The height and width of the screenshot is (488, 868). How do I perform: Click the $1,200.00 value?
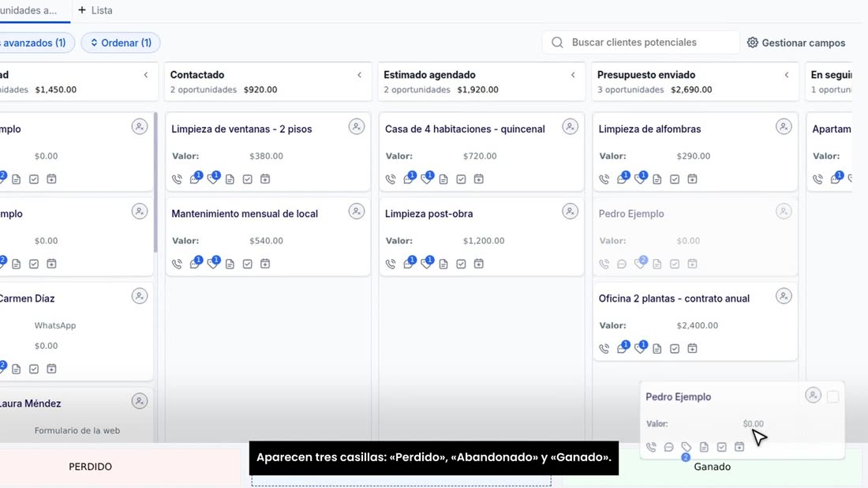[x=483, y=241]
